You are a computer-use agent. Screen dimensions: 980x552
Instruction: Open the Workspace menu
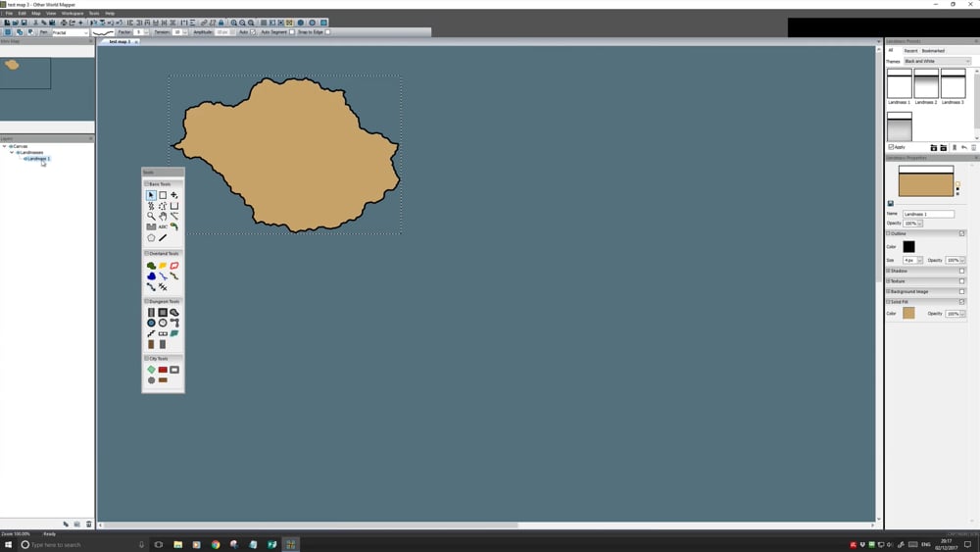73,13
